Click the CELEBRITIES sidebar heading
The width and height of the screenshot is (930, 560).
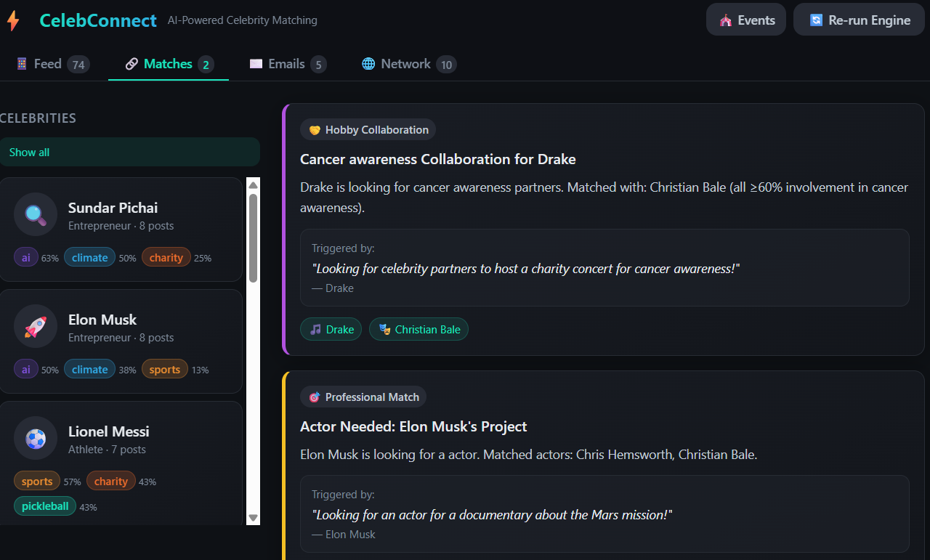[x=39, y=118]
